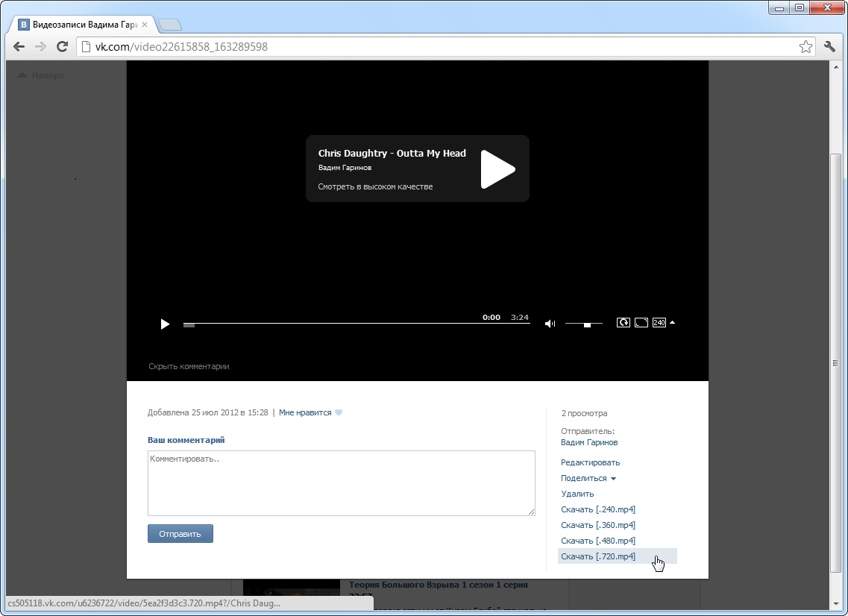Viewport: 848px width, 616px height.
Task: Click the large play button overlay
Action: point(497,169)
